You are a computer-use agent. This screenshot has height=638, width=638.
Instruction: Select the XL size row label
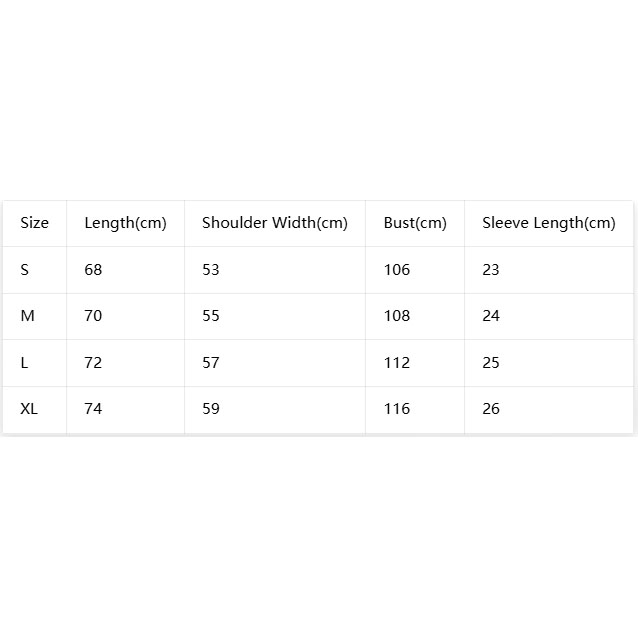29,409
